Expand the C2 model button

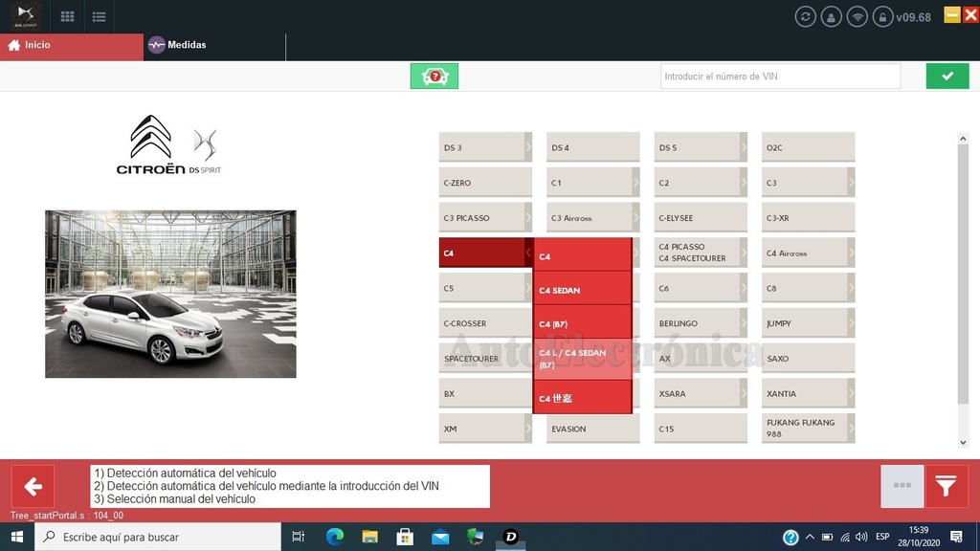pyautogui.click(x=701, y=183)
